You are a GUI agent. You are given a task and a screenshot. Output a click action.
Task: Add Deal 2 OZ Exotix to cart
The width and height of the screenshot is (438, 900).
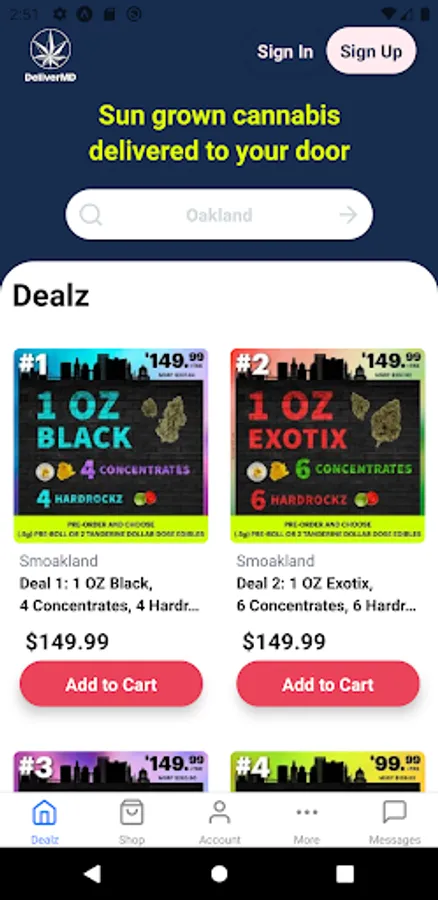328,684
